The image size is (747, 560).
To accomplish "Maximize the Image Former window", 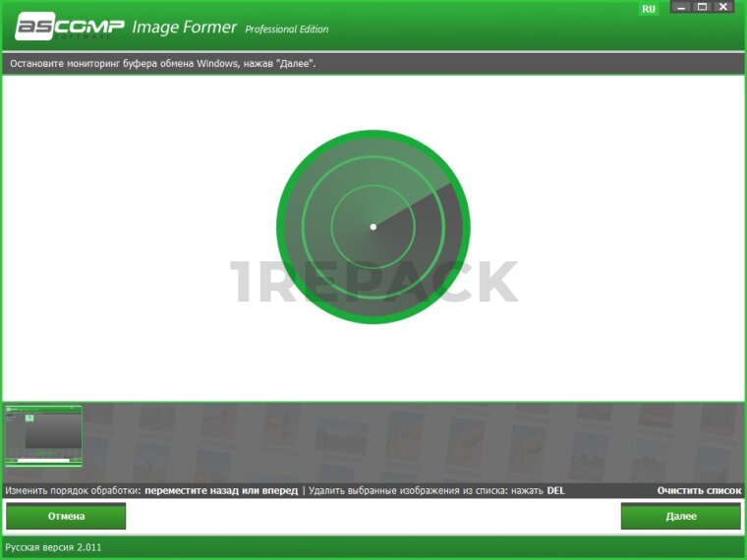I will coord(702,7).
